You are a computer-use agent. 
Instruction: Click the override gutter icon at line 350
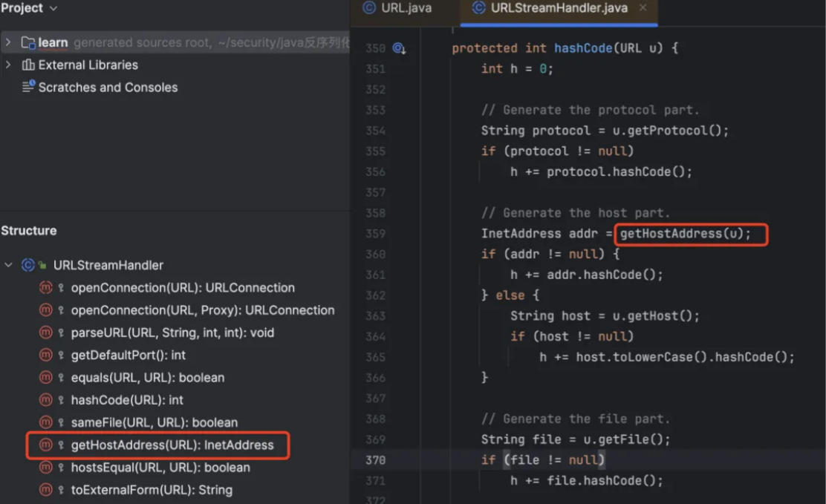point(399,48)
